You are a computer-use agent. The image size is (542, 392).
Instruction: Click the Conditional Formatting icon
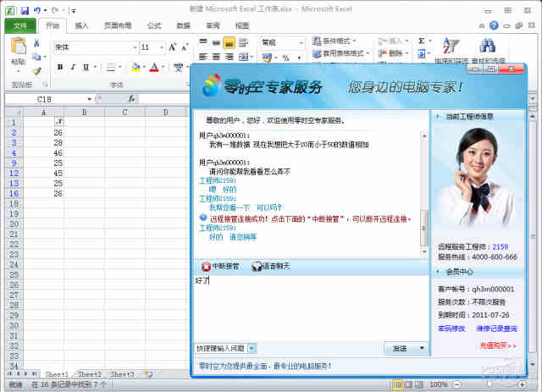(317, 41)
